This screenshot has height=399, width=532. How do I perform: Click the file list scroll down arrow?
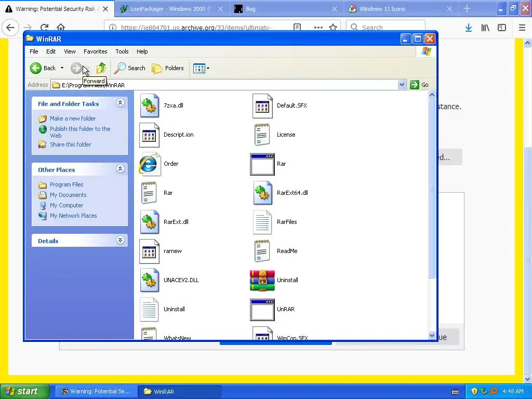click(x=432, y=336)
